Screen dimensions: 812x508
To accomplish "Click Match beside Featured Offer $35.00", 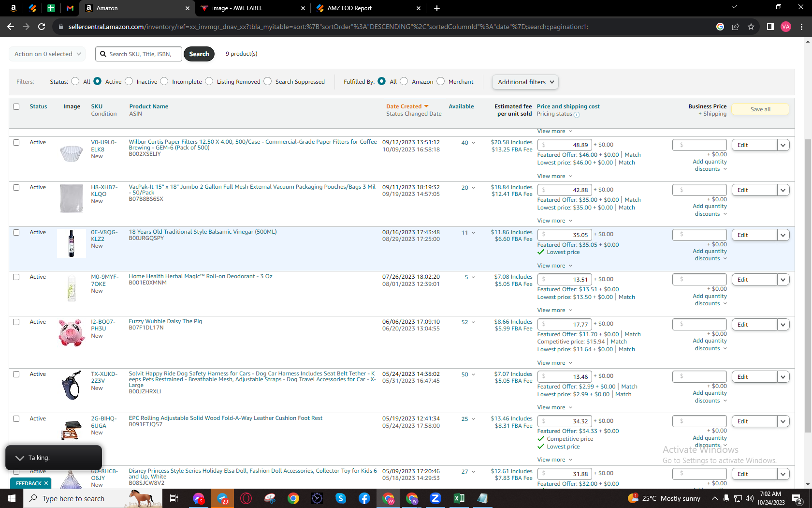I will pos(632,200).
